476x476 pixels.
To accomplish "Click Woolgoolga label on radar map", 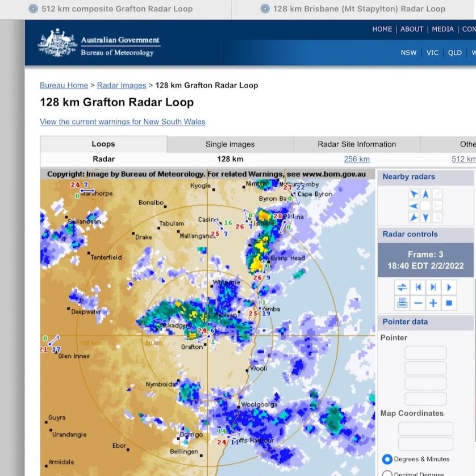I will [x=259, y=404].
